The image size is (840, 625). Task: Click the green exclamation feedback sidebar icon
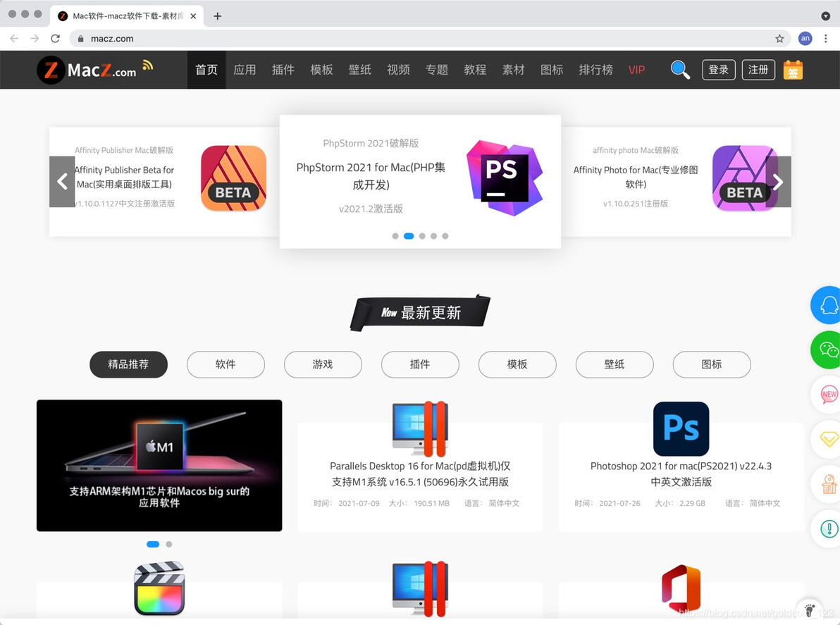pyautogui.click(x=829, y=529)
